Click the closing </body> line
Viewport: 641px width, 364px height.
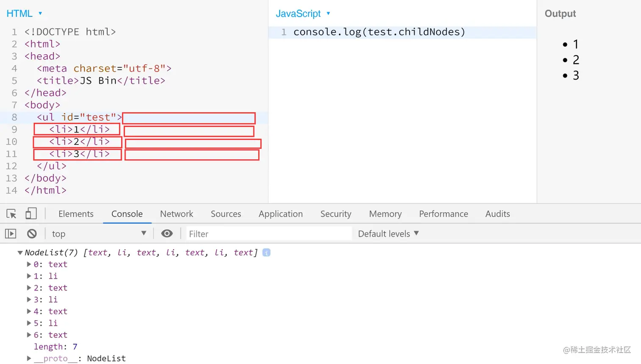pyautogui.click(x=45, y=178)
